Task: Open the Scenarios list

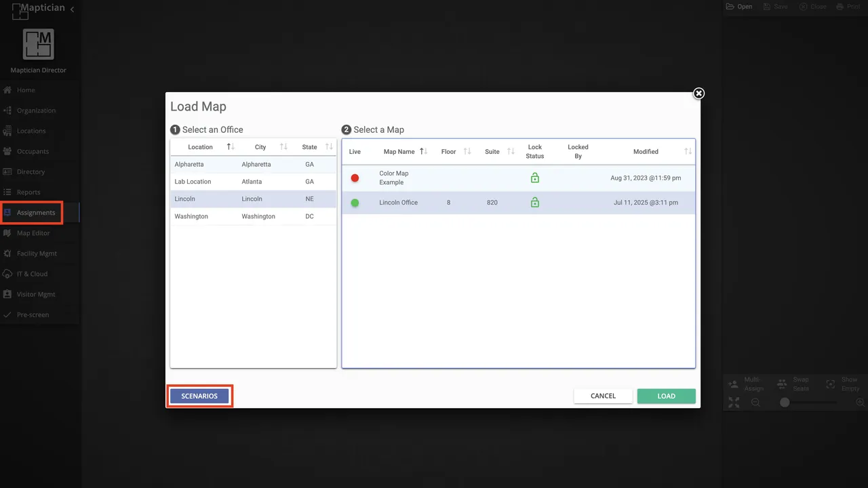Action: pyautogui.click(x=199, y=396)
